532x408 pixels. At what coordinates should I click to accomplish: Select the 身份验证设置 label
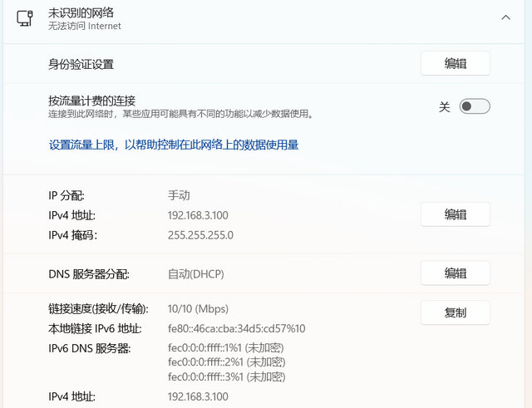coord(81,64)
